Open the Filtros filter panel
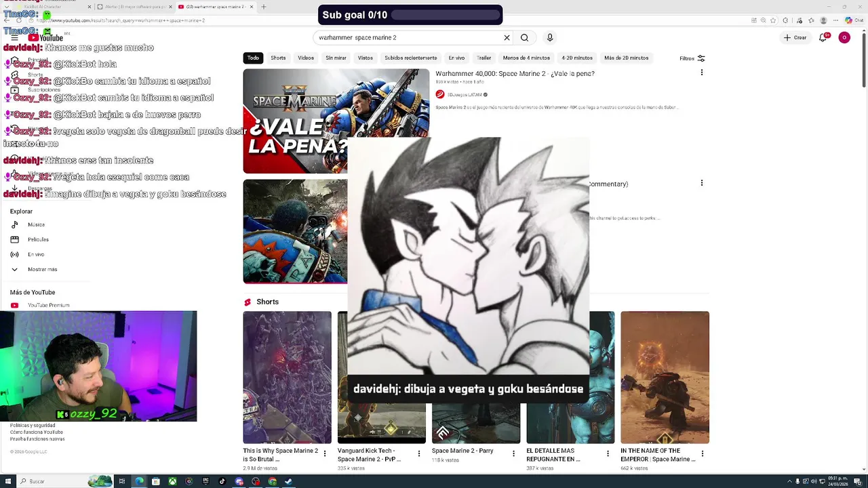The width and height of the screenshot is (868, 488). pyautogui.click(x=692, y=58)
